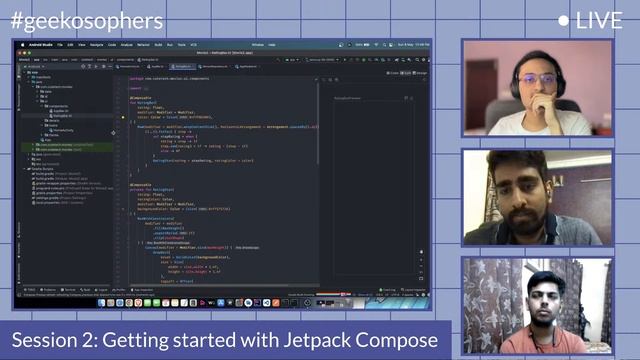The height and width of the screenshot is (360, 640).
Task: Click the locate-file target icon in Project panel
Action: tap(83, 67)
